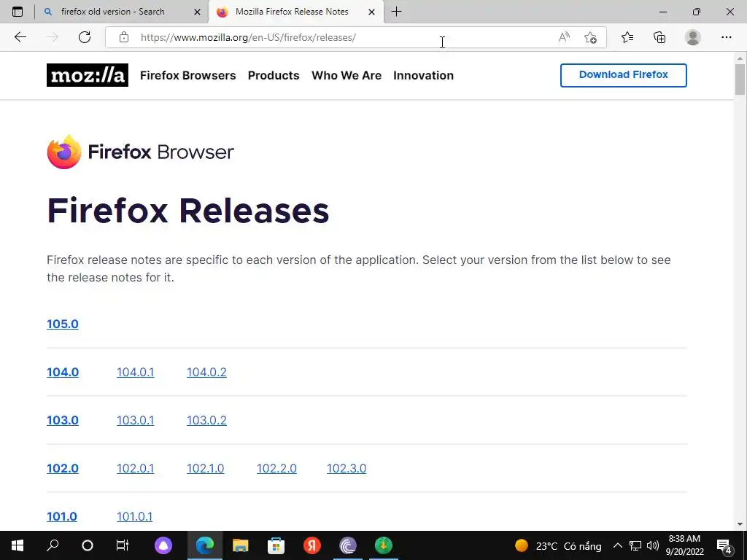This screenshot has height=560, width=747.
Task: Open release notes for 101.0.1
Action: pos(134,516)
